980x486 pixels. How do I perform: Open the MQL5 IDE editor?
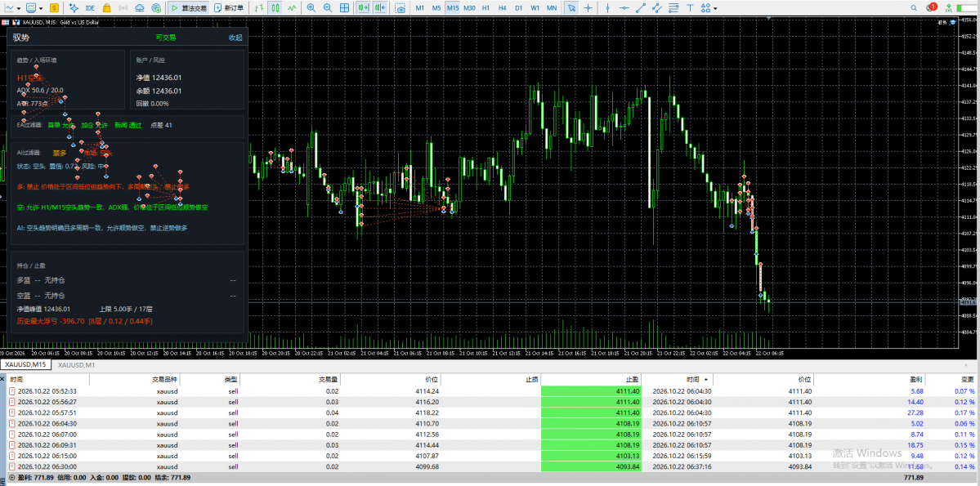[91, 8]
